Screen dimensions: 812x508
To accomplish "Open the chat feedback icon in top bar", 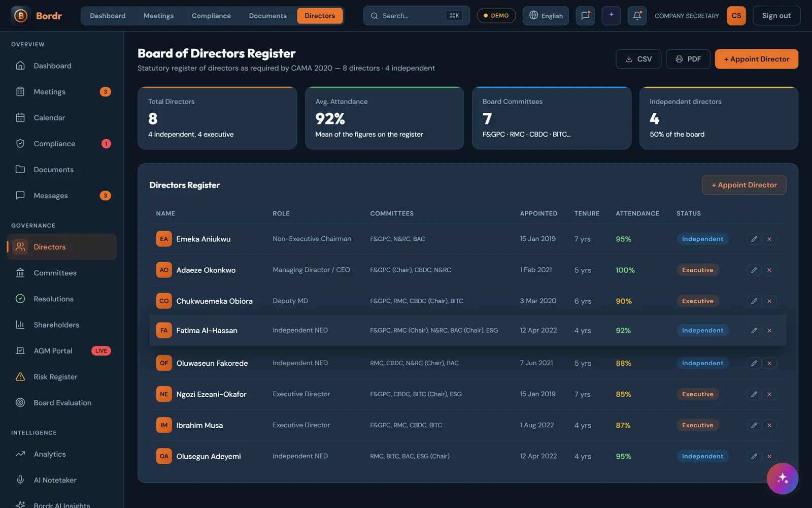I will click(585, 16).
